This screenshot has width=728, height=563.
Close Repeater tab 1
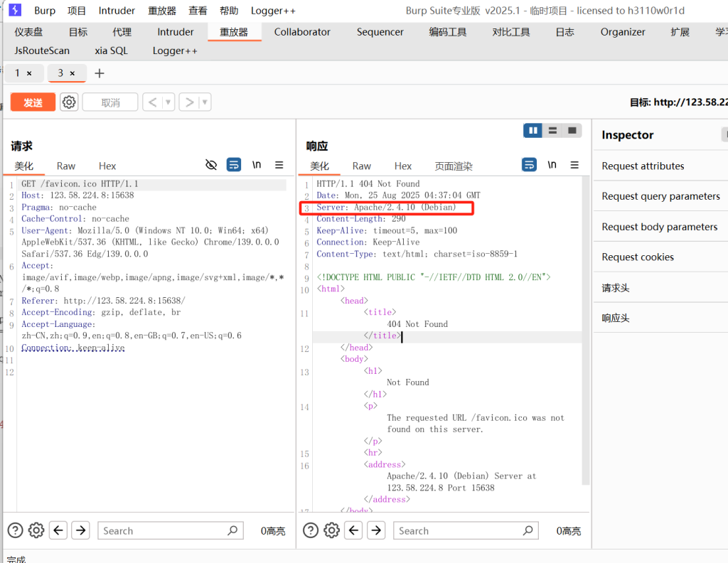click(29, 73)
